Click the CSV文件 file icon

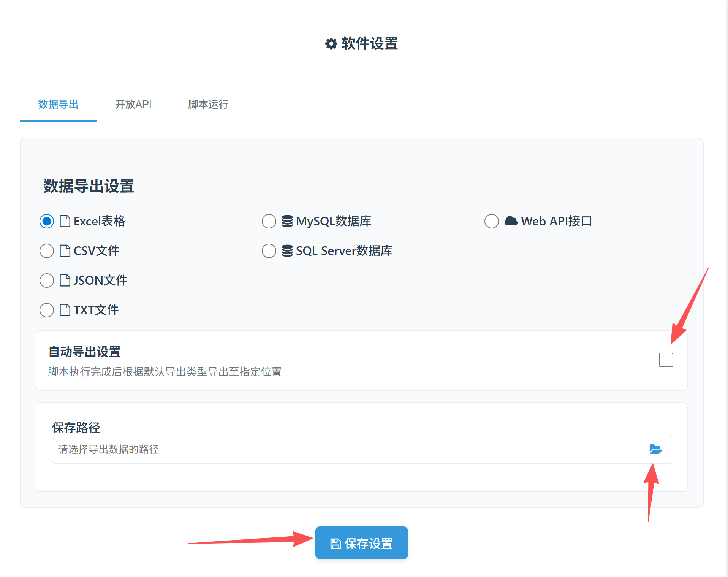point(65,251)
